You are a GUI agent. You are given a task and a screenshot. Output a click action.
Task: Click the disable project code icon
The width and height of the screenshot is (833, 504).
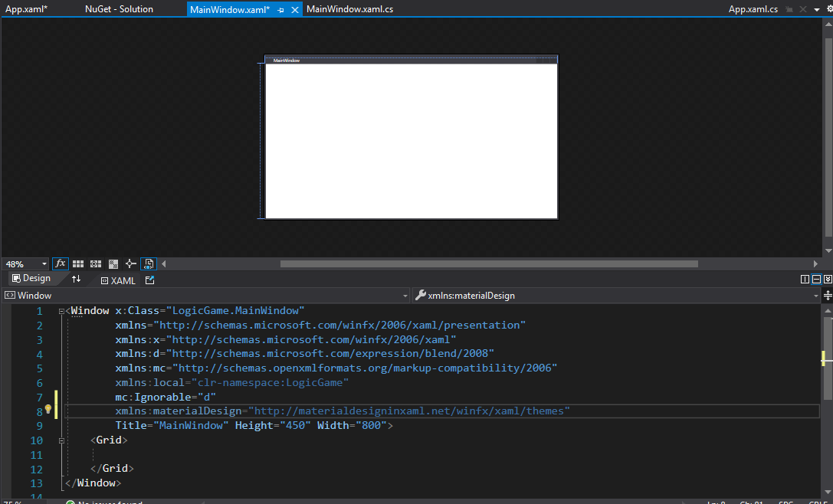[149, 263]
